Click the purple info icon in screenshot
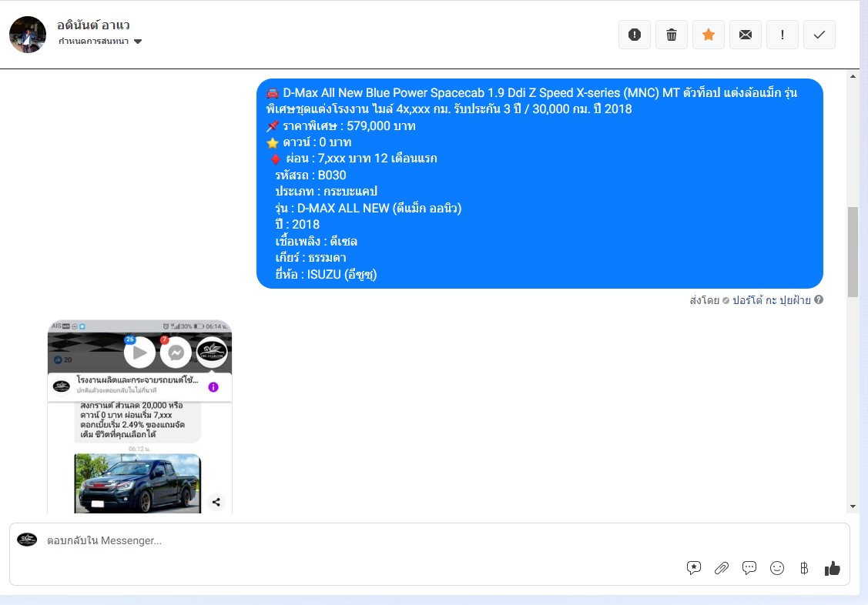Image resolution: width=868 pixels, height=605 pixels. (213, 387)
